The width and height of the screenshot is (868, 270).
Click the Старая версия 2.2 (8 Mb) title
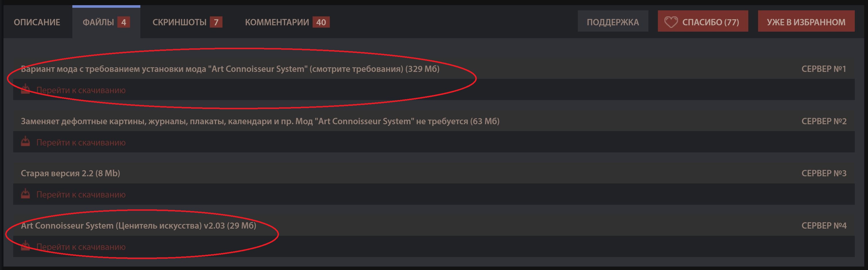[x=70, y=173]
